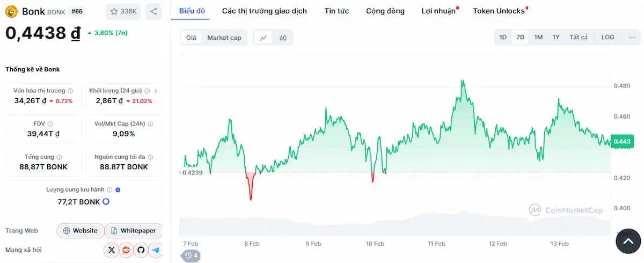Image resolution: width=644 pixels, height=263 pixels.
Task: Click the share icon button
Action: [153, 11]
